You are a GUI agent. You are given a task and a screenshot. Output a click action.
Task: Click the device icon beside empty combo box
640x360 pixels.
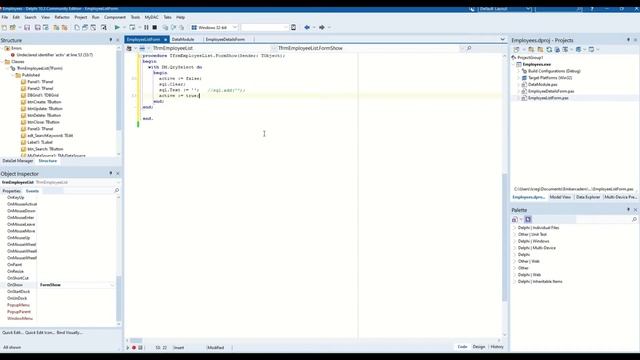coord(293,27)
